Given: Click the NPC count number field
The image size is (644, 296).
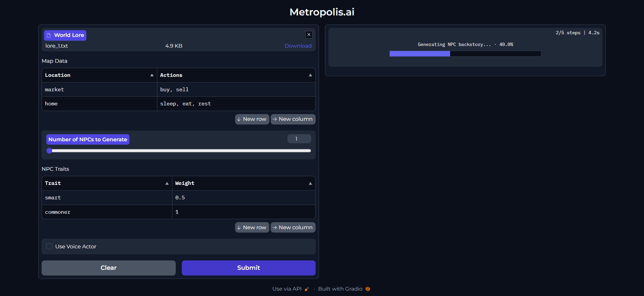Looking at the screenshot, I should click(x=299, y=139).
